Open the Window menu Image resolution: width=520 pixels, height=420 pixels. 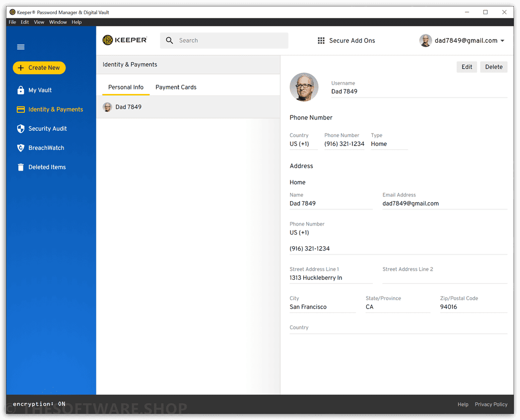pos(58,22)
